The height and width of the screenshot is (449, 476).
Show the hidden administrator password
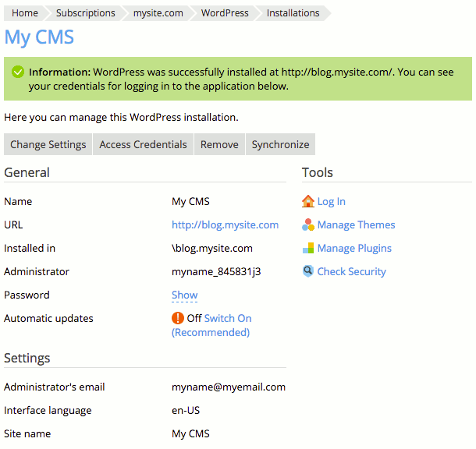click(x=184, y=295)
